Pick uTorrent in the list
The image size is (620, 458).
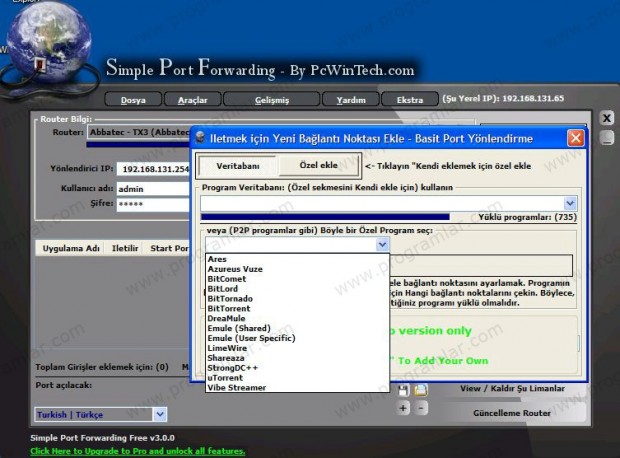tap(297, 378)
